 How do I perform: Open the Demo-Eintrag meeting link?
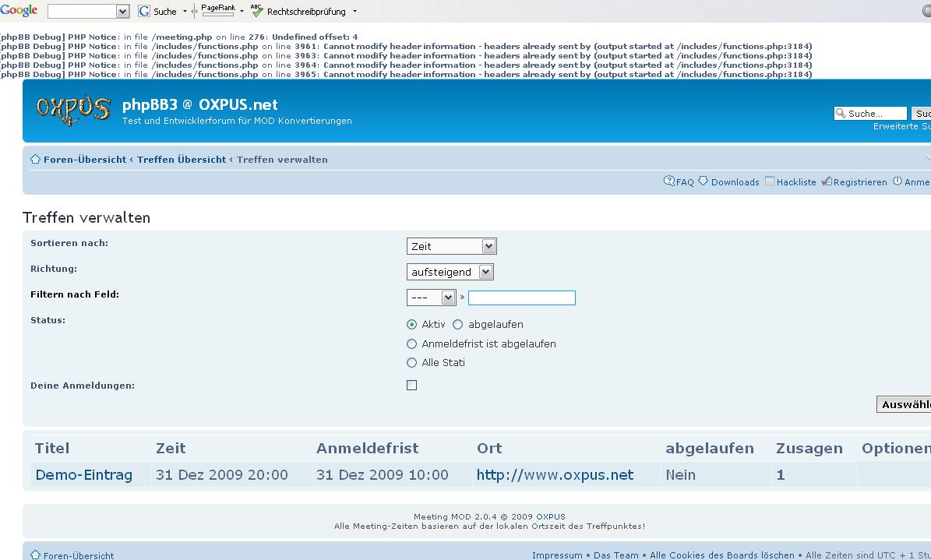(x=84, y=475)
